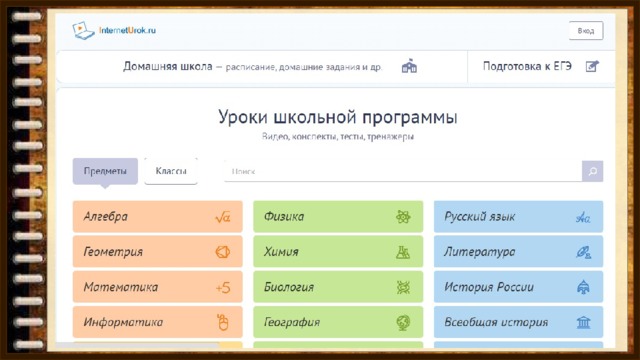This screenshot has width=640, height=360.
Task: Open Подготовка к ЕГЭ link
Action: 527,66
